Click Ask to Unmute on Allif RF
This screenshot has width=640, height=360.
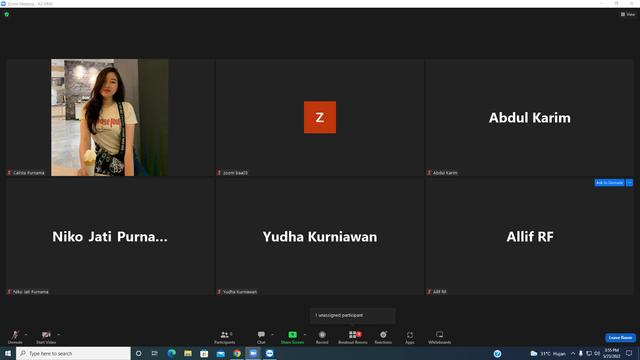609,182
